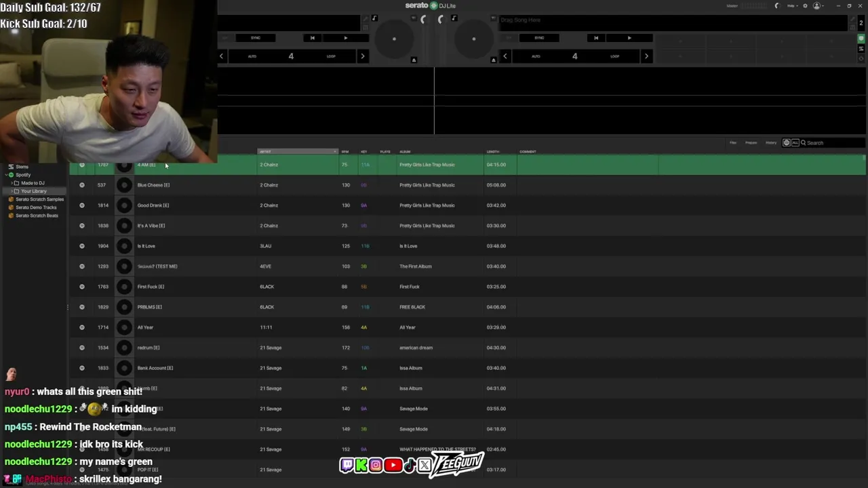Select Your Library folder
868x488 pixels.
coord(34,191)
